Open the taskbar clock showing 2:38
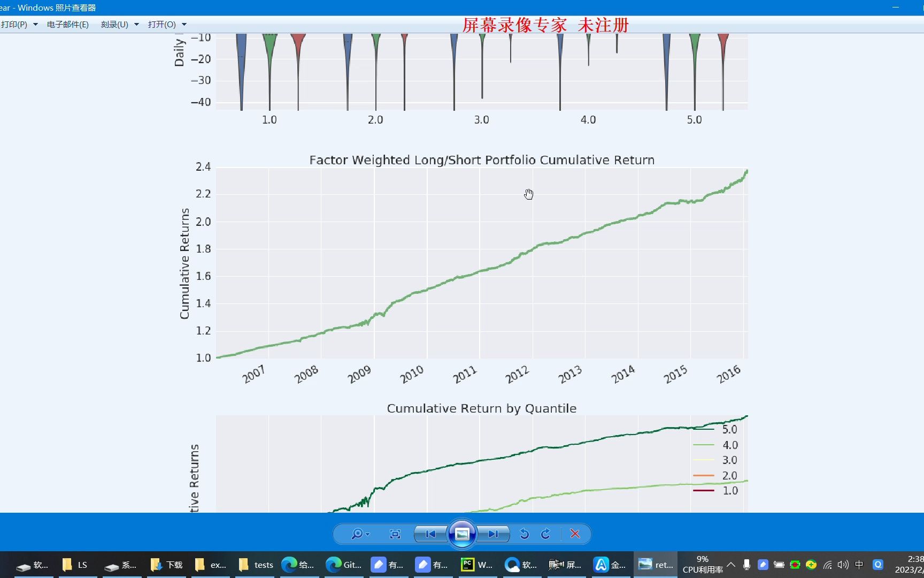Viewport: 924px width, 578px height. click(x=909, y=565)
